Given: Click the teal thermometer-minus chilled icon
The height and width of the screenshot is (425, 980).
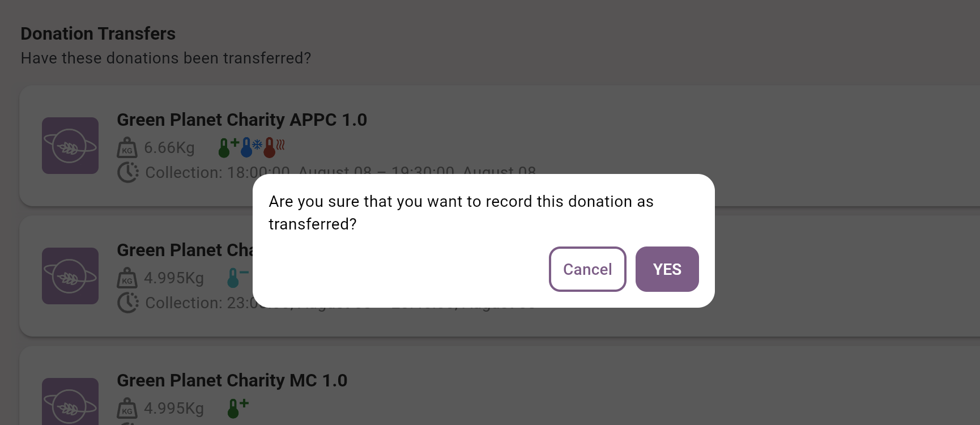Looking at the screenshot, I should [x=236, y=278].
